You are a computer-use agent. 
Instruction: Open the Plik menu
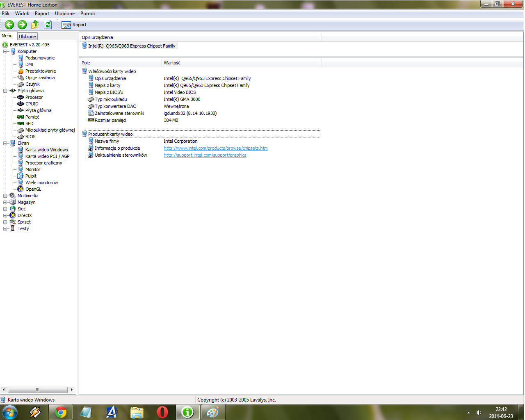tap(6, 14)
